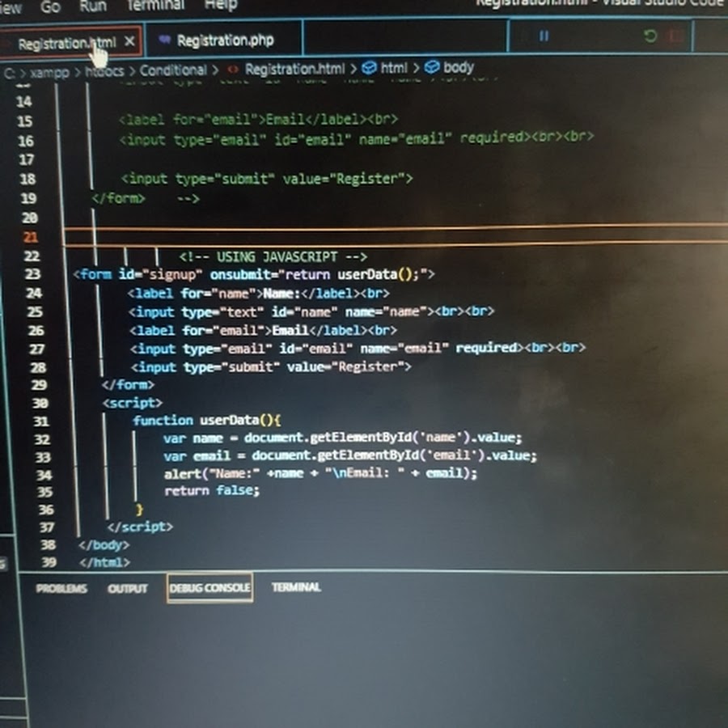Open the Run menu
Viewport: 728px width, 728px height.
coord(93,6)
